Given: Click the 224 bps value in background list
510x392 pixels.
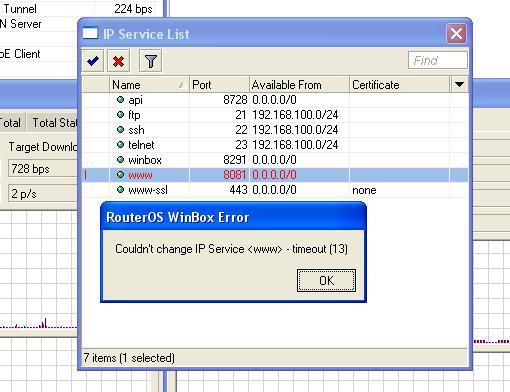Looking at the screenshot, I should pyautogui.click(x=133, y=9).
